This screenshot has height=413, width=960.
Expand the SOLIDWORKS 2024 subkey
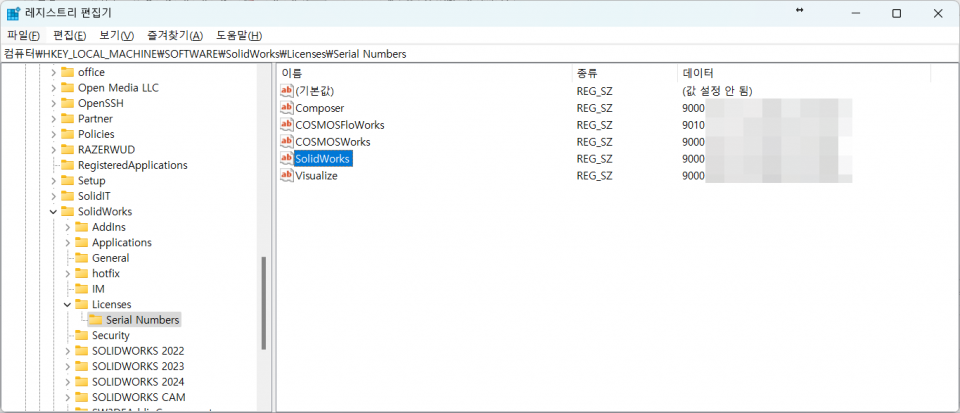(x=67, y=382)
